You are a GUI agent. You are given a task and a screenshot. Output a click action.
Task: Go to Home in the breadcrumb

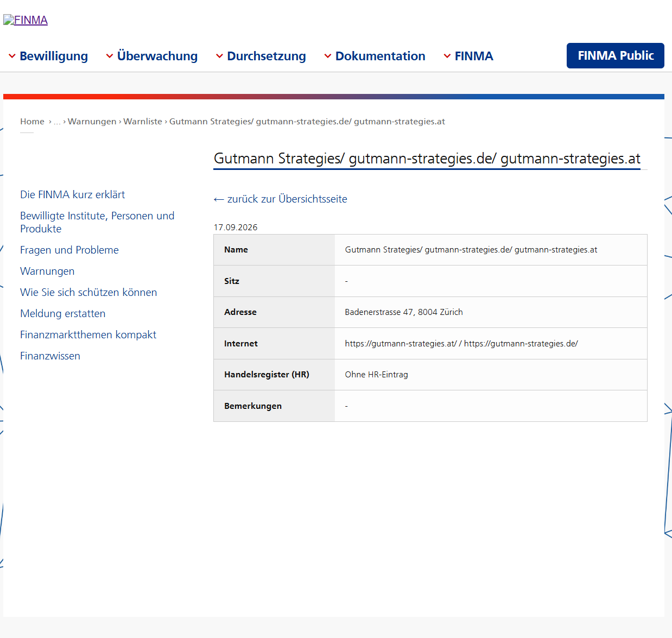tap(32, 122)
